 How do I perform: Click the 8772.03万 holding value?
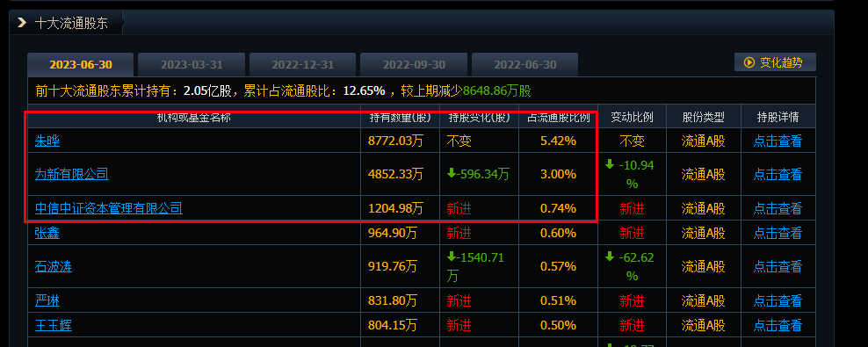point(395,141)
